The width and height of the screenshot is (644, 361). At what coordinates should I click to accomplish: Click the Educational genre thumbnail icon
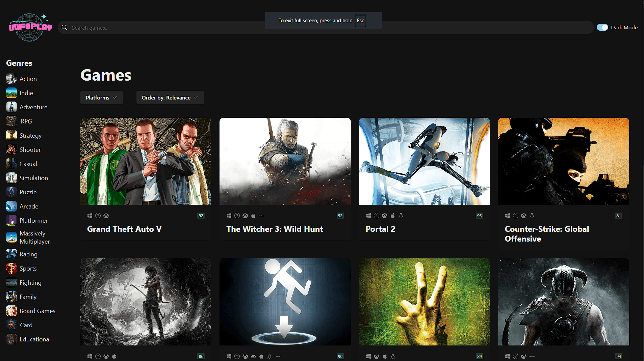coord(11,339)
